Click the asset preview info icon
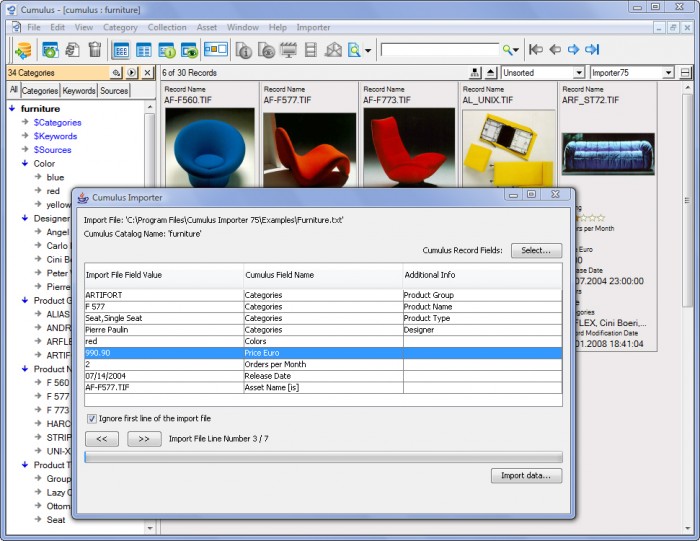The height and width of the screenshot is (541, 700). coord(267,50)
